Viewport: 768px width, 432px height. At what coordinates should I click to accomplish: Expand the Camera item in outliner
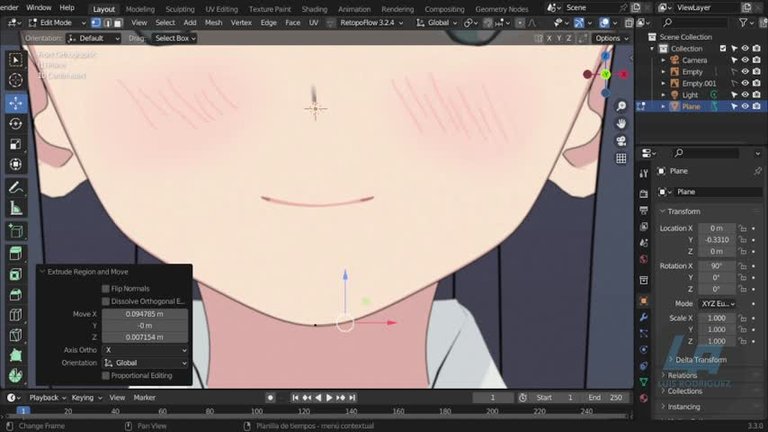[663, 60]
